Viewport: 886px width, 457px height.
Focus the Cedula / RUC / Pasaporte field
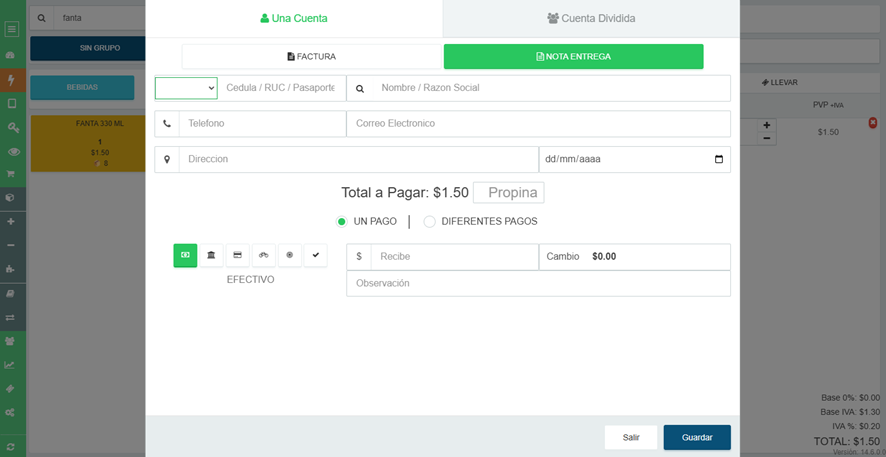281,88
